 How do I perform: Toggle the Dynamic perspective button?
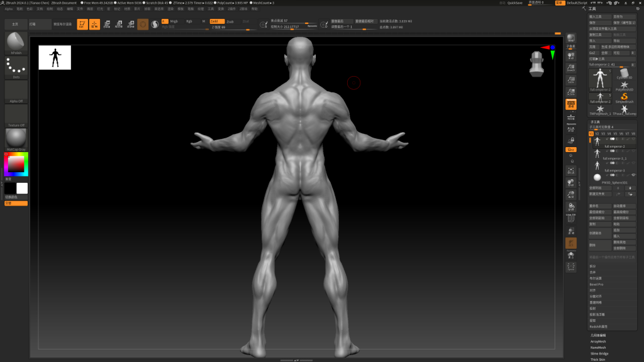click(x=571, y=105)
